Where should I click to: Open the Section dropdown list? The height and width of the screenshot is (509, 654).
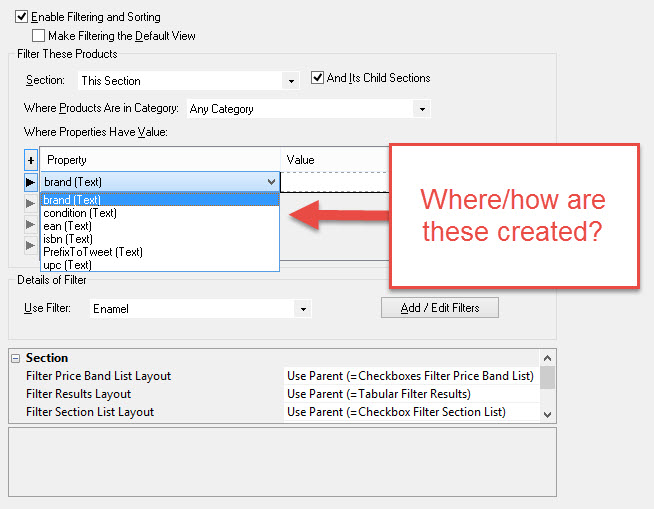pyautogui.click(x=291, y=81)
